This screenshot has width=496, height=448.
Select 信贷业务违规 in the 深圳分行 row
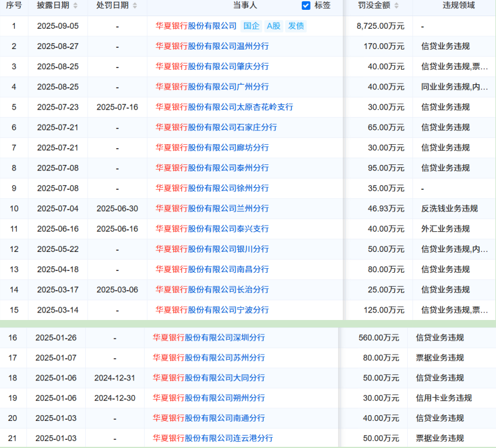(x=440, y=337)
